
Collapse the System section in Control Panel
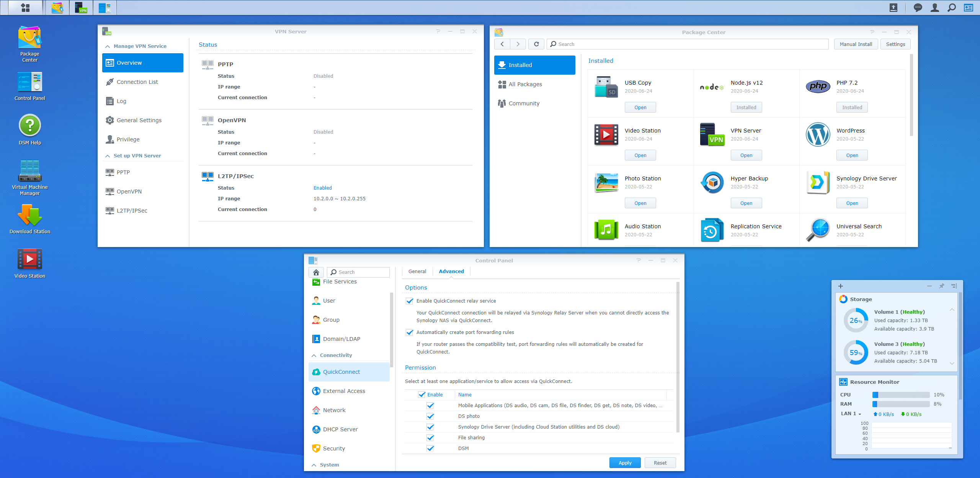pos(314,465)
